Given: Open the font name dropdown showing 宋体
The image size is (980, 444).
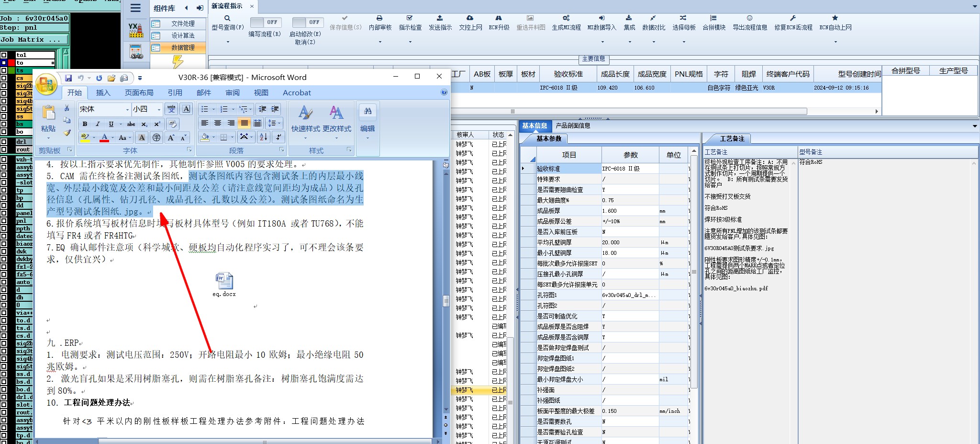Looking at the screenshot, I should point(127,109).
